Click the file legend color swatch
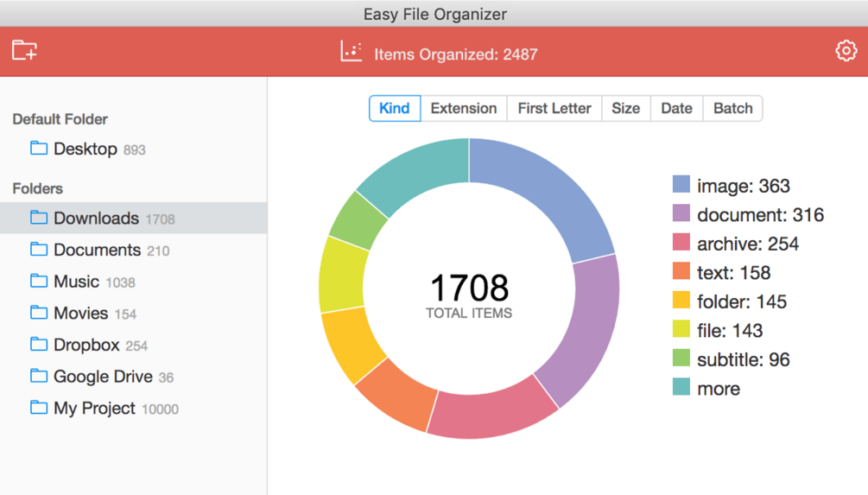 pos(681,329)
